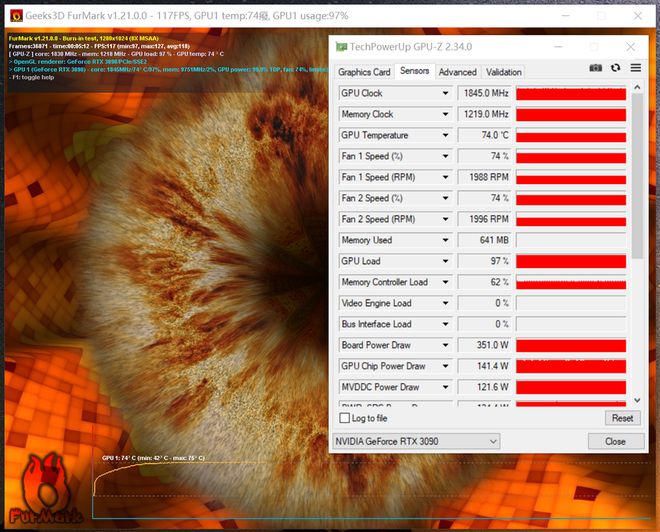
Task: Click the Memory Controller Load history graph
Action: tap(571, 282)
